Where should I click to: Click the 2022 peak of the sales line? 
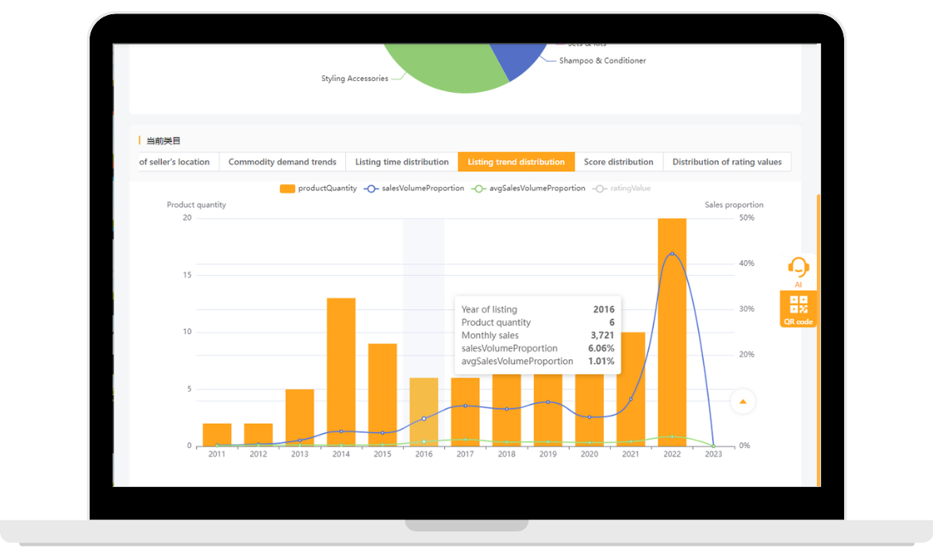[672, 253]
